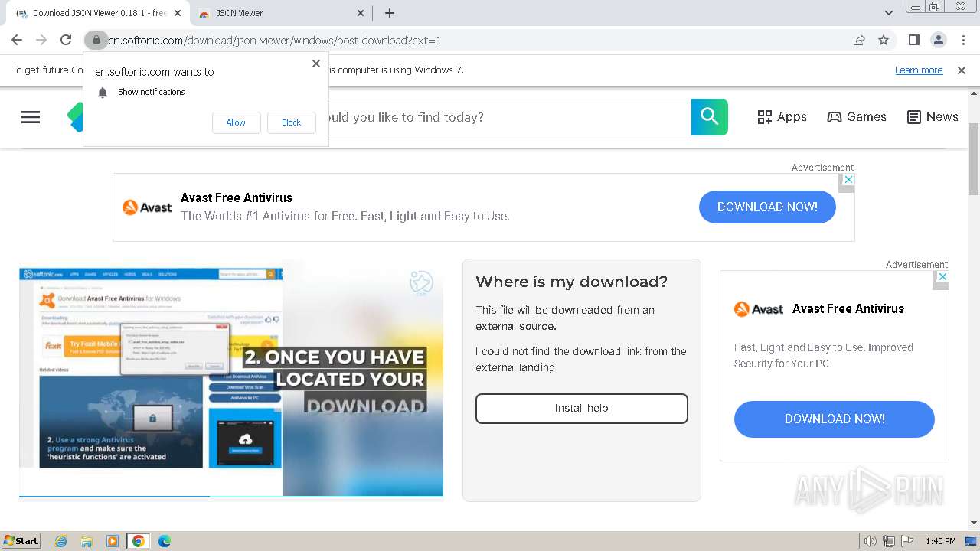980x551 pixels.
Task: Close the Windows 7 info bar
Action: (x=962, y=70)
